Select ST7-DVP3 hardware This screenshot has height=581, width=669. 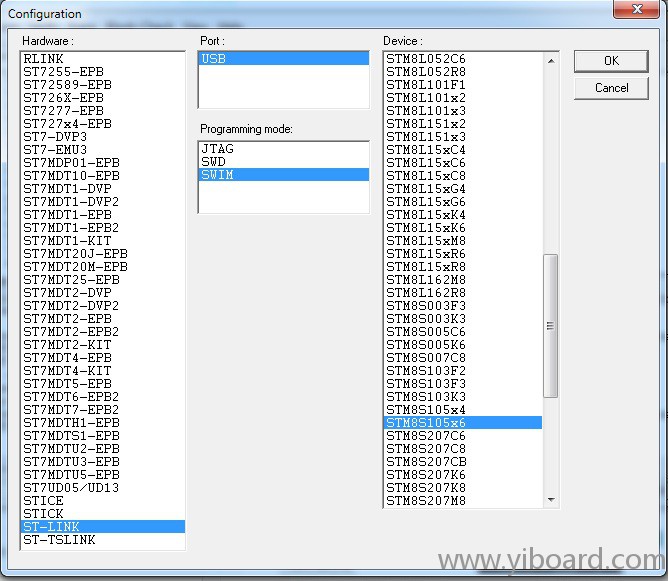click(103, 137)
